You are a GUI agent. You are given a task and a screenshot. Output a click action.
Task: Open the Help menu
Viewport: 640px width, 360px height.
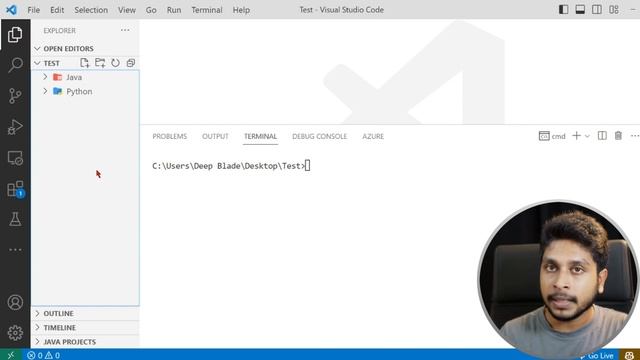point(241,10)
